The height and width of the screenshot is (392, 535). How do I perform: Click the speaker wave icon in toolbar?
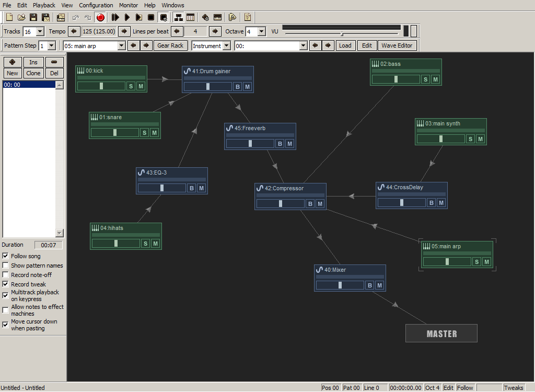232,17
